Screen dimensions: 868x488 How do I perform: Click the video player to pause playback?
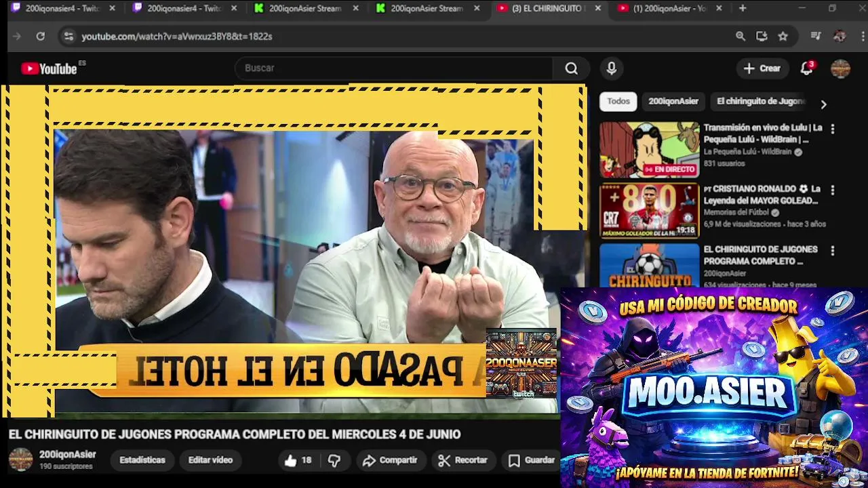coord(293,251)
